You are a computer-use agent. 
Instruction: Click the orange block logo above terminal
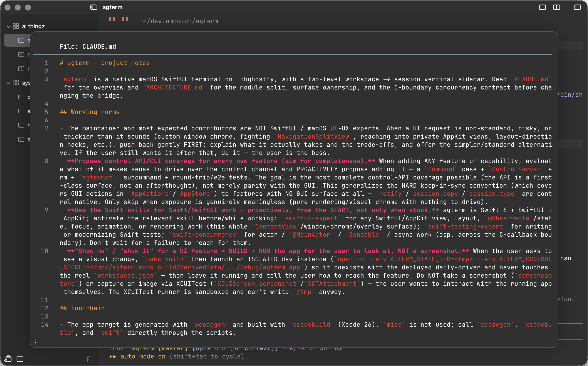[119, 19]
